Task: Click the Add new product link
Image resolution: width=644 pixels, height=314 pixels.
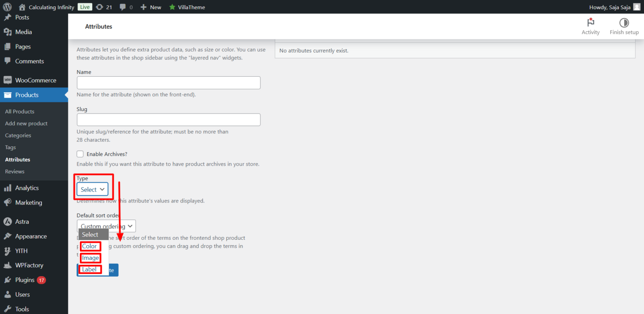Action: coord(26,123)
